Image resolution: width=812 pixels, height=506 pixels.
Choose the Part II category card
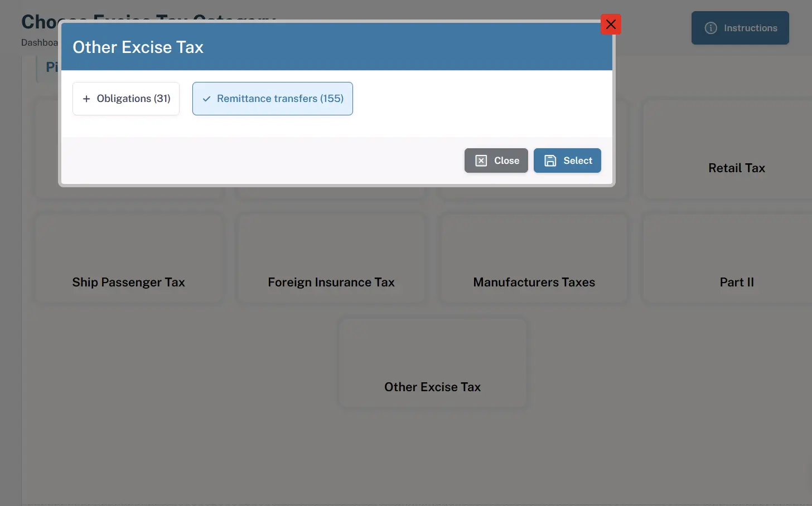(x=736, y=282)
